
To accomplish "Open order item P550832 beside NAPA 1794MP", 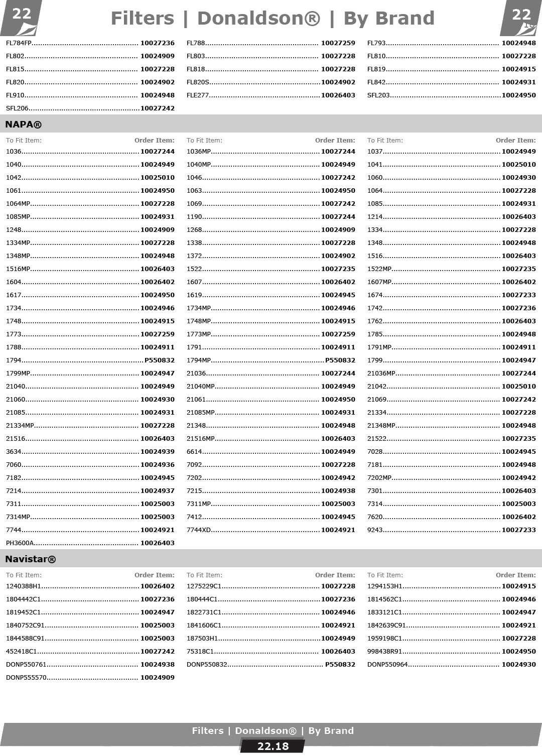I will point(340,360).
